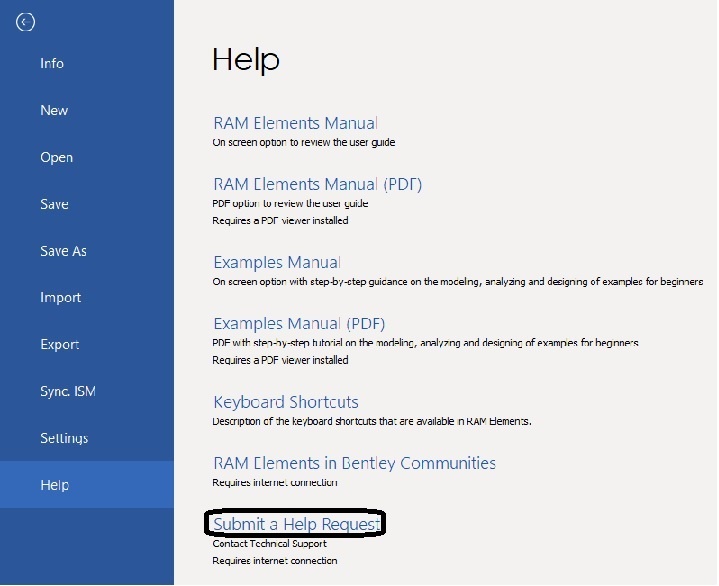The height and width of the screenshot is (586, 719).
Task: Select New in the sidebar
Action: (x=54, y=110)
